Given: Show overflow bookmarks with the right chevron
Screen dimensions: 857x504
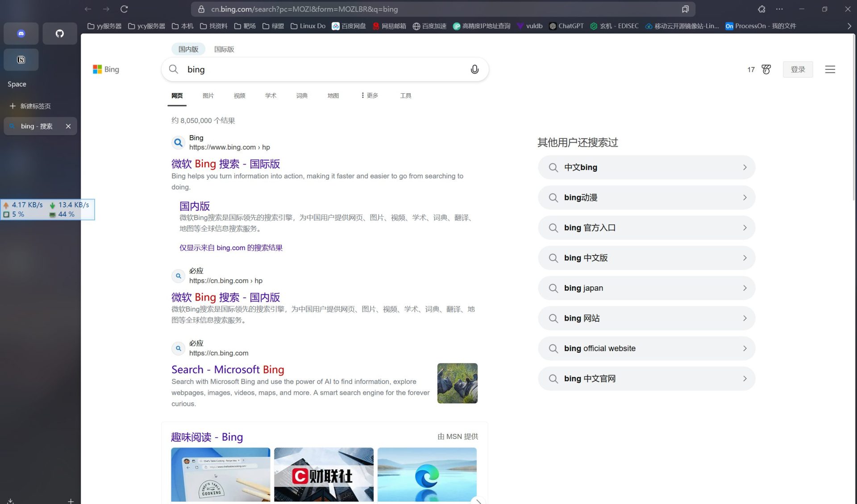Looking at the screenshot, I should (x=849, y=26).
